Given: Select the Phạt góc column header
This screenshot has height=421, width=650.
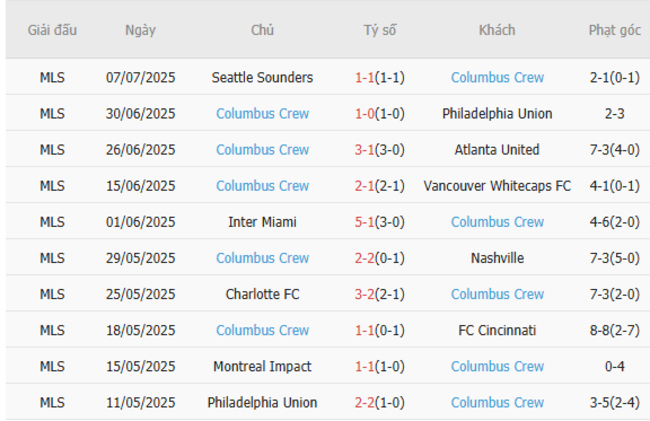Looking at the screenshot, I should pos(614,30).
